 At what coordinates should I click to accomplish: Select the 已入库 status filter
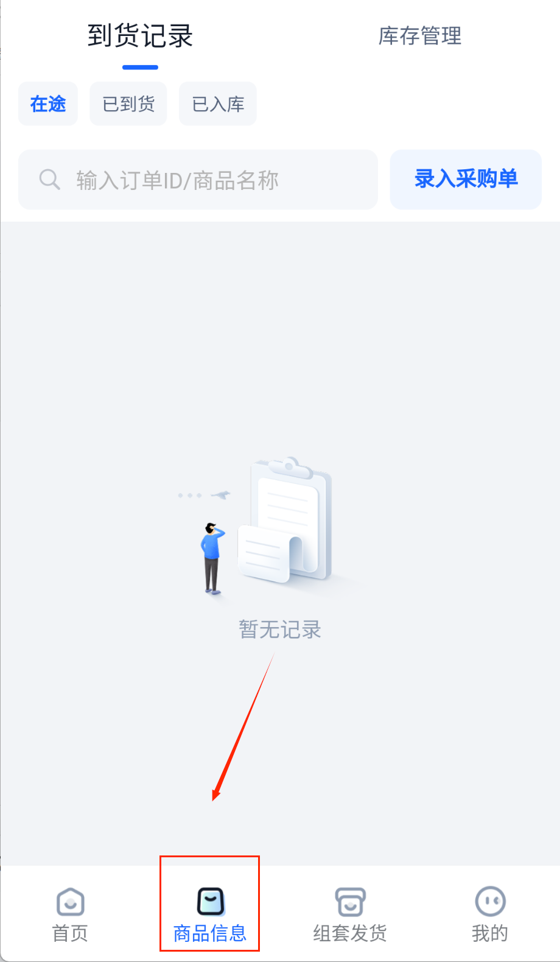click(218, 104)
